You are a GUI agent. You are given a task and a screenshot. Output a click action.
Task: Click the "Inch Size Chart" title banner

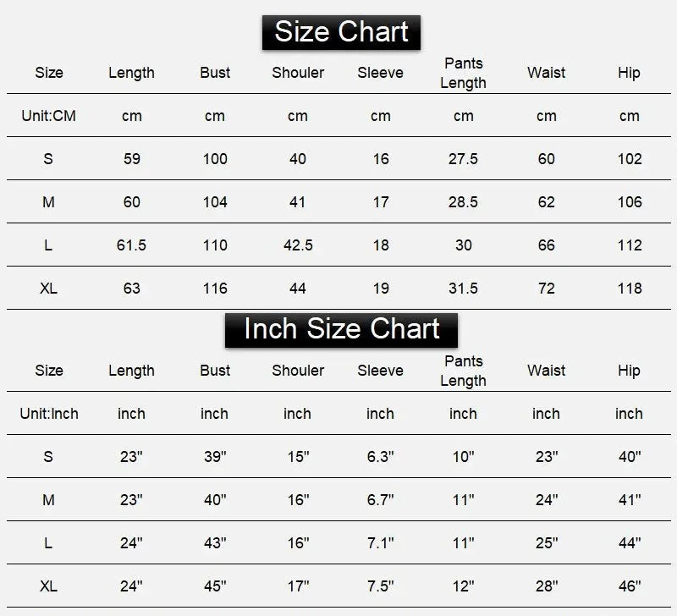click(x=342, y=329)
